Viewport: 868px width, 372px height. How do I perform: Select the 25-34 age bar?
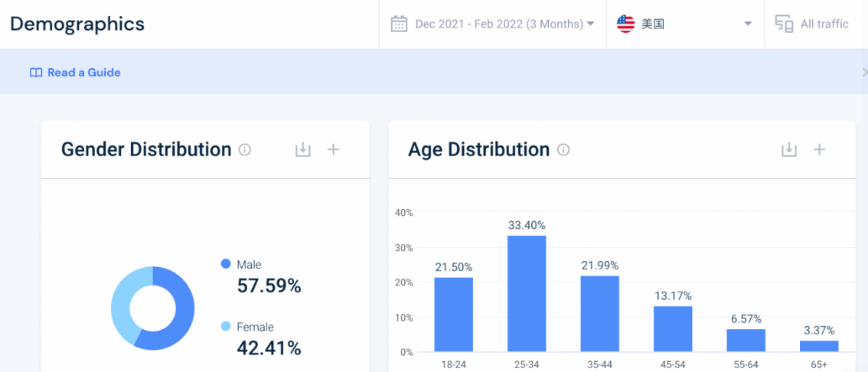[x=527, y=294]
